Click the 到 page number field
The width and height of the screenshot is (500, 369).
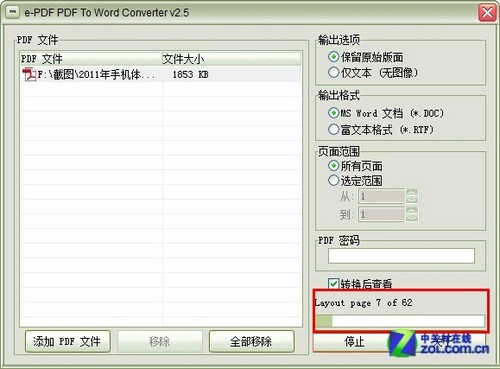(381, 214)
